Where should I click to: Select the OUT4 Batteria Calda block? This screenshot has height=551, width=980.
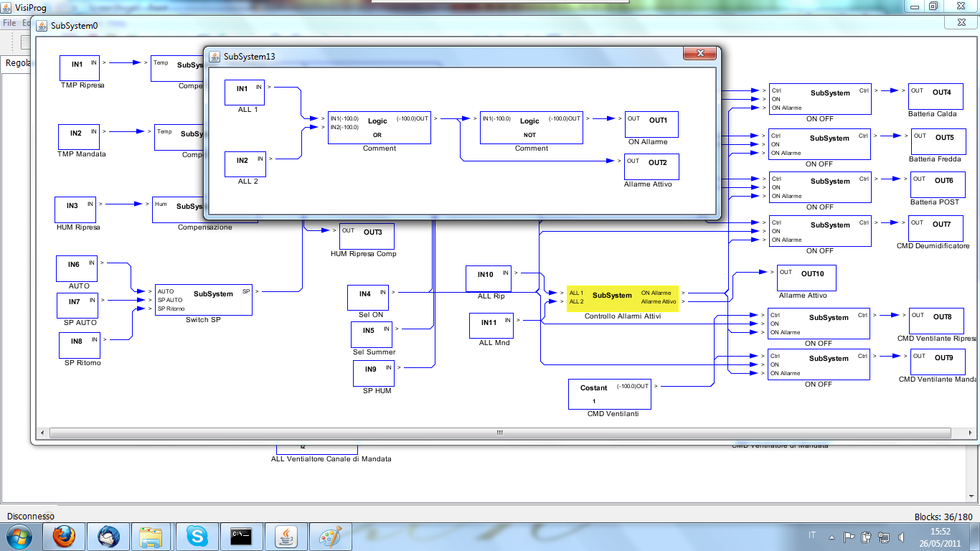pyautogui.click(x=935, y=96)
